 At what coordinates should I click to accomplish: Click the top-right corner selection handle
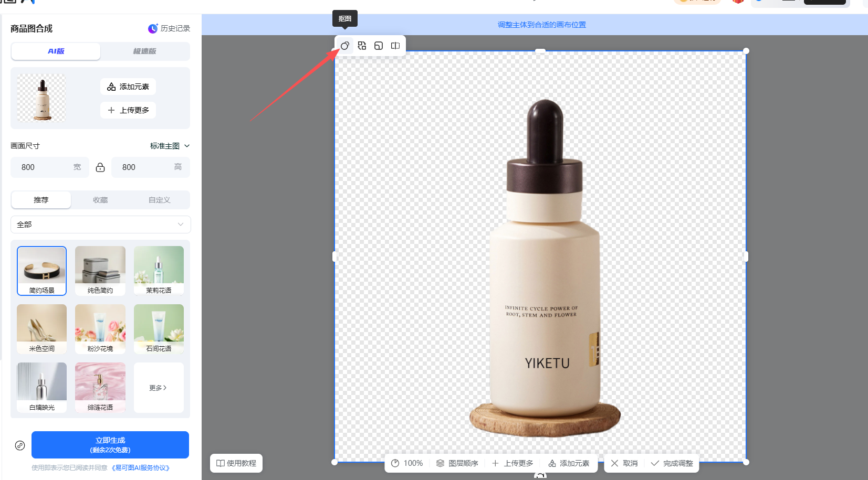point(746,51)
